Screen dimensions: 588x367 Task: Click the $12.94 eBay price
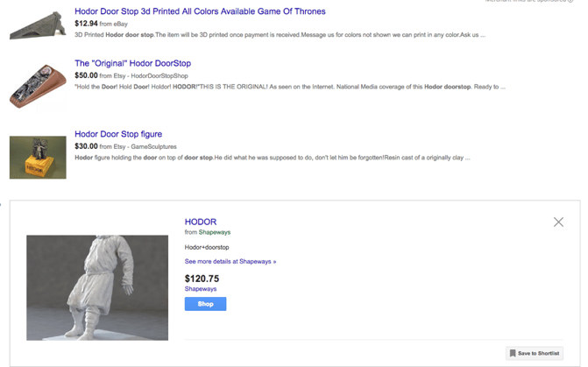[x=86, y=24]
